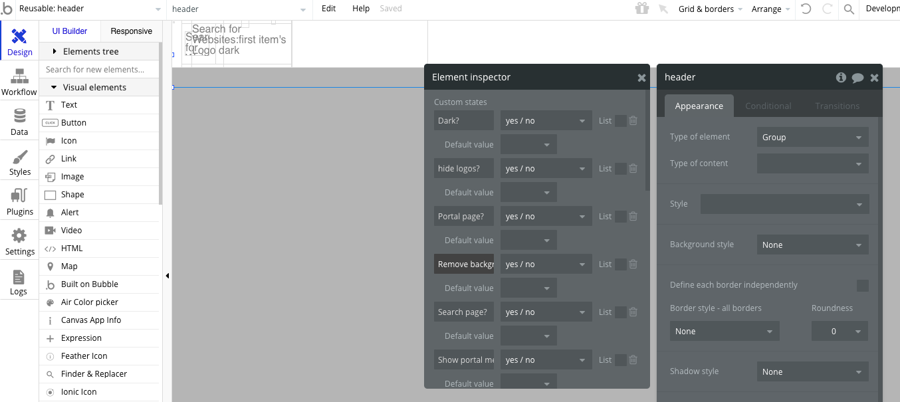900x402 pixels.
Task: Open the Edit menu
Action: [328, 9]
